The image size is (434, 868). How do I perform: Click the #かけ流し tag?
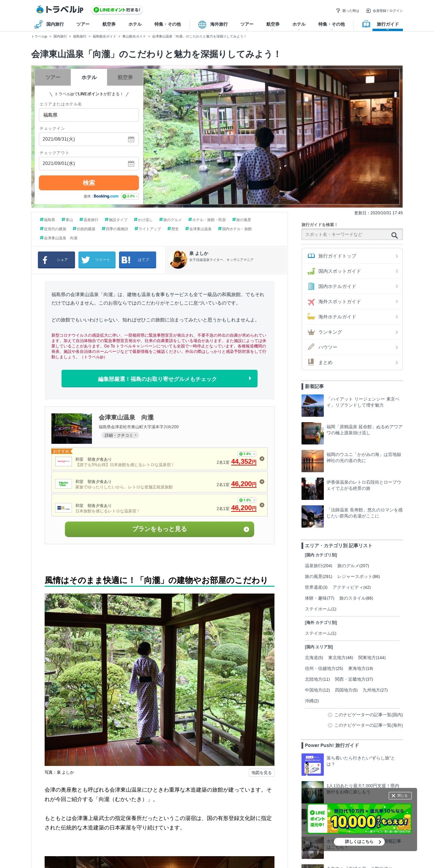pyautogui.click(x=143, y=220)
